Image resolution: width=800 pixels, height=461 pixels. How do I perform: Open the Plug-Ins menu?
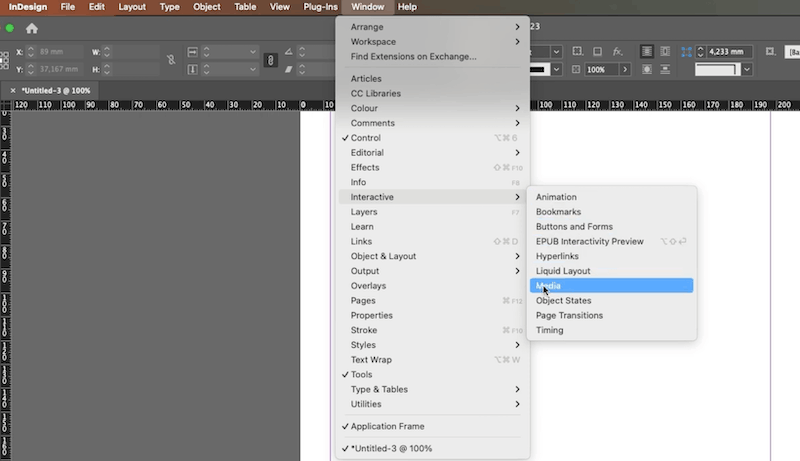320,7
